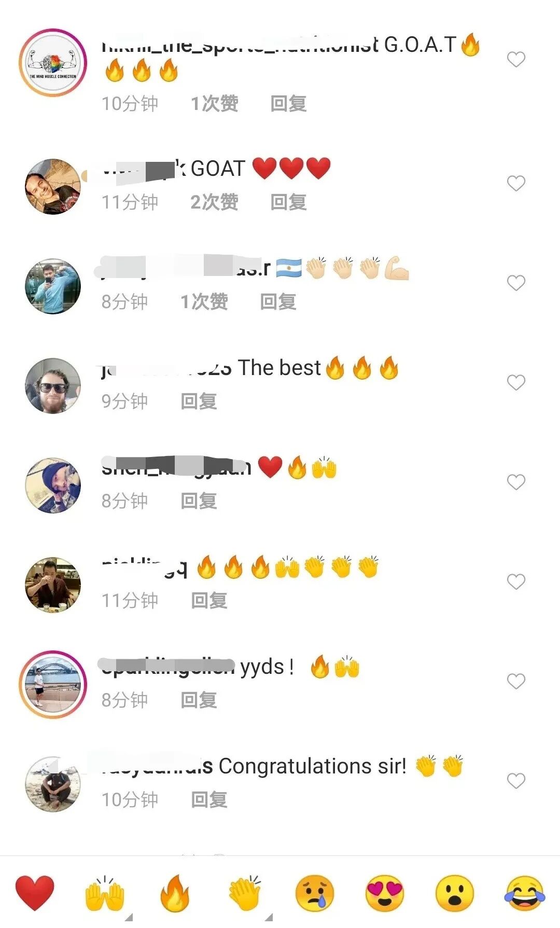Reply to the Argentina flag clapping comment
Screen dimensions: 560x928
point(278,301)
